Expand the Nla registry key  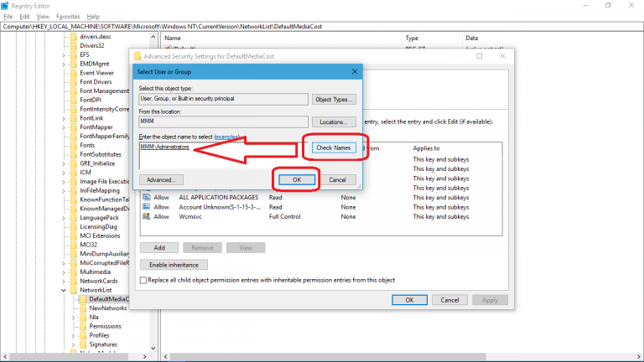[x=74, y=318]
